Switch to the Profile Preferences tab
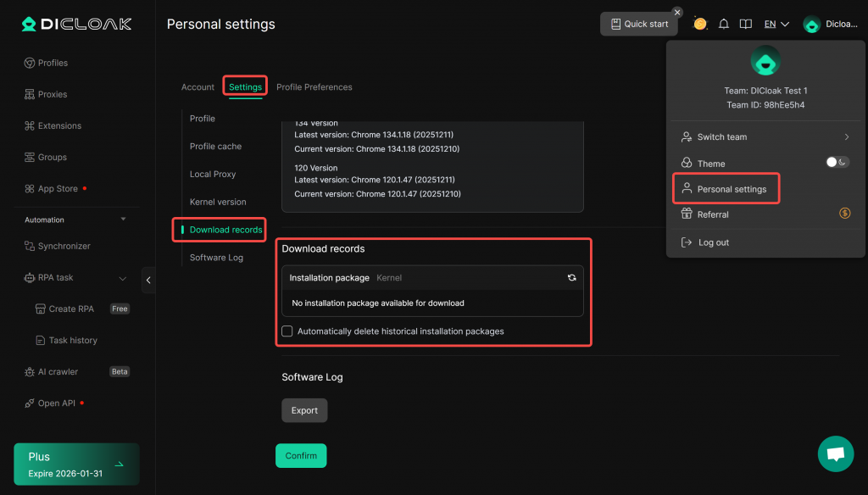The width and height of the screenshot is (868, 495). tap(314, 87)
